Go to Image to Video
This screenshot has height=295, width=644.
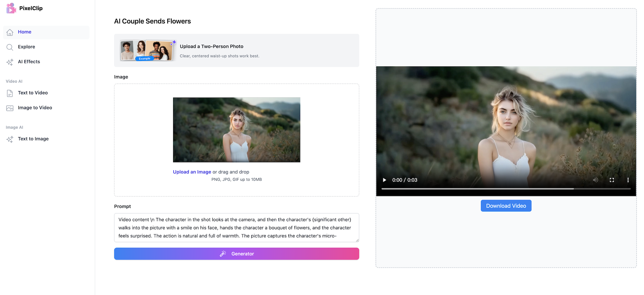point(46,108)
